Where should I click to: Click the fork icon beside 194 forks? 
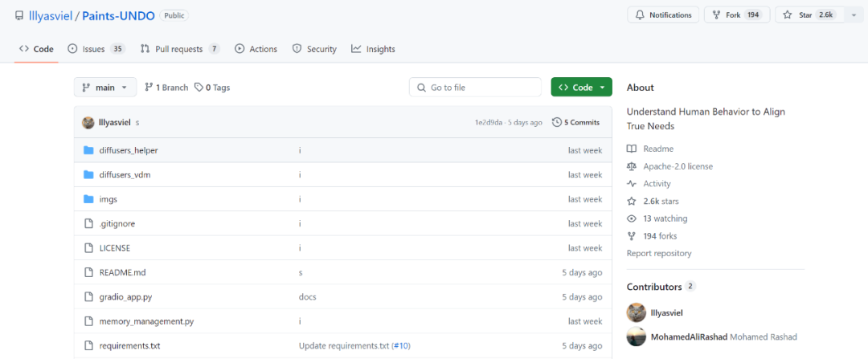coord(632,236)
